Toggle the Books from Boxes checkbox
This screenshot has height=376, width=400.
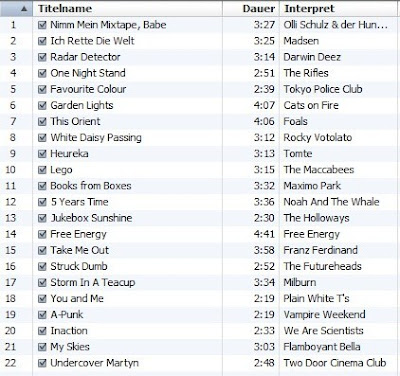(x=42, y=186)
